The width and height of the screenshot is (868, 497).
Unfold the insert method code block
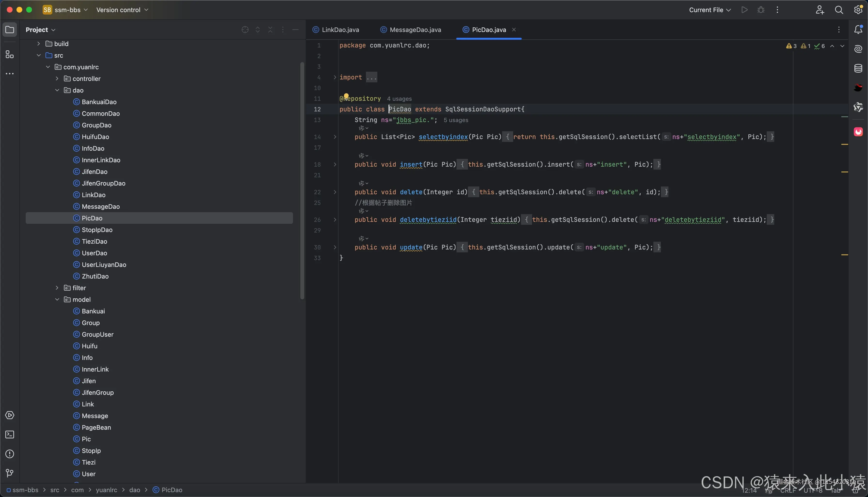tap(335, 164)
